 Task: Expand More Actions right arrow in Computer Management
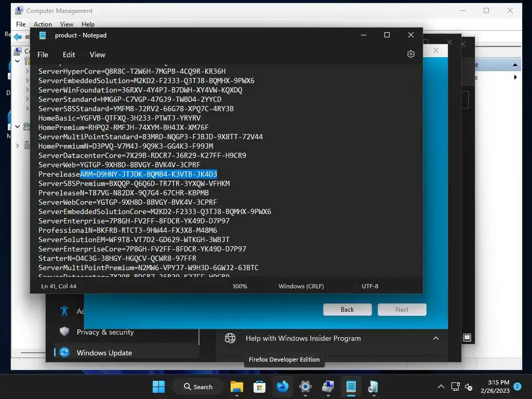[515, 77]
